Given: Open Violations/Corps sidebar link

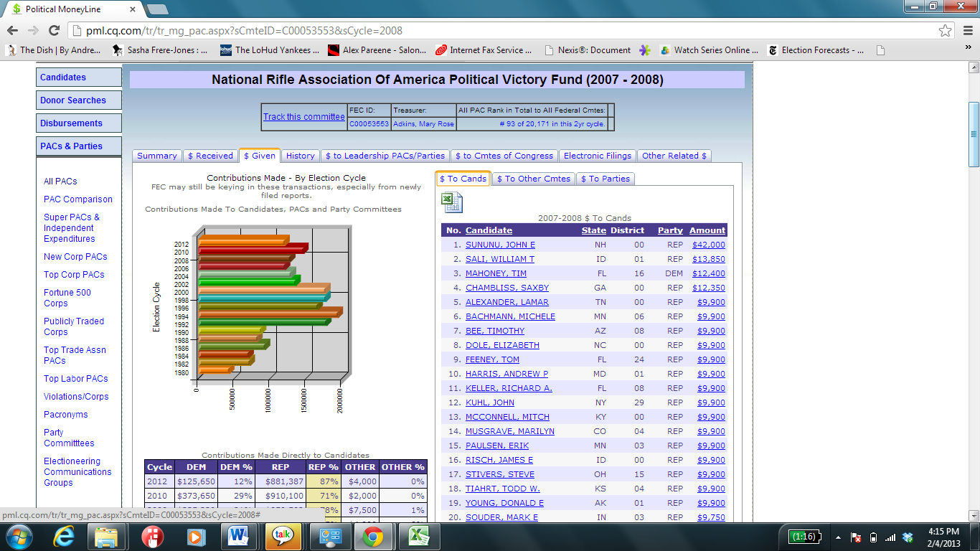Looking at the screenshot, I should click(x=76, y=397).
